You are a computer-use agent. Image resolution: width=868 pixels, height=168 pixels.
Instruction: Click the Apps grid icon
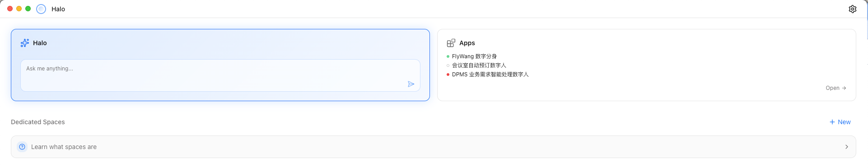[x=451, y=43]
